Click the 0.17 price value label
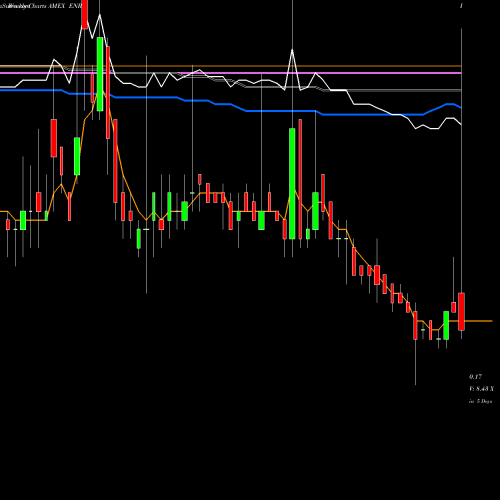 (475, 377)
